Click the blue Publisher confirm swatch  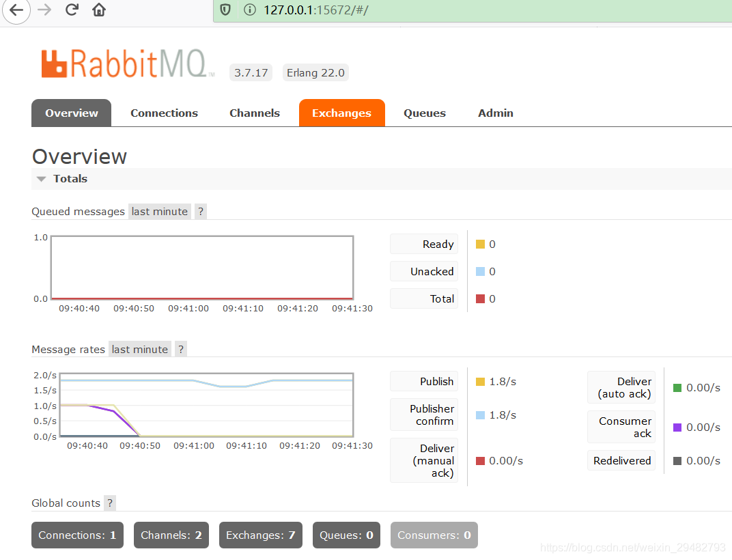click(x=480, y=415)
